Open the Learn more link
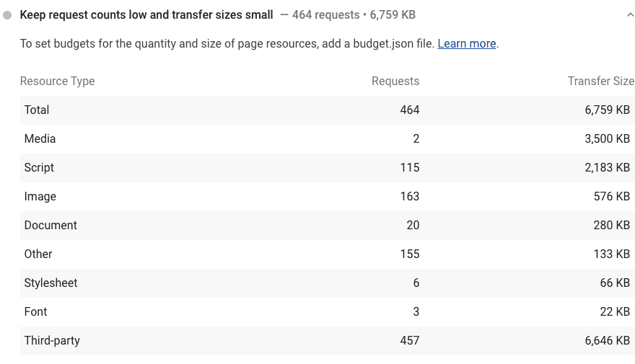This screenshot has height=364, width=635. [466, 43]
